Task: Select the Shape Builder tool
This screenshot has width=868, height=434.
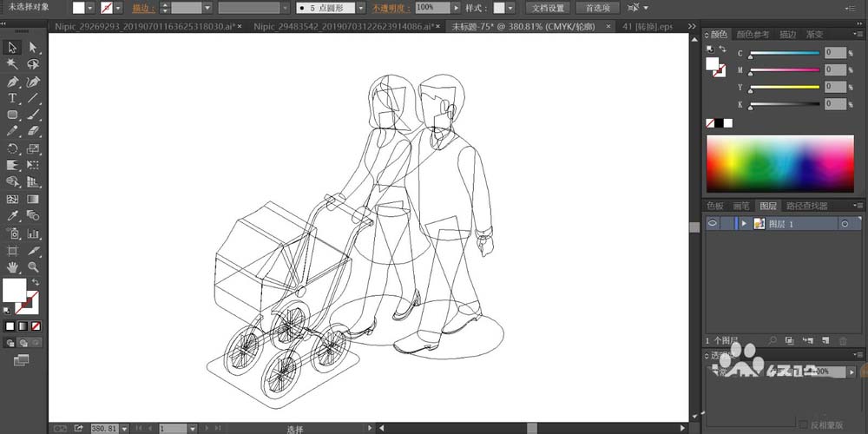Action: click(12, 181)
